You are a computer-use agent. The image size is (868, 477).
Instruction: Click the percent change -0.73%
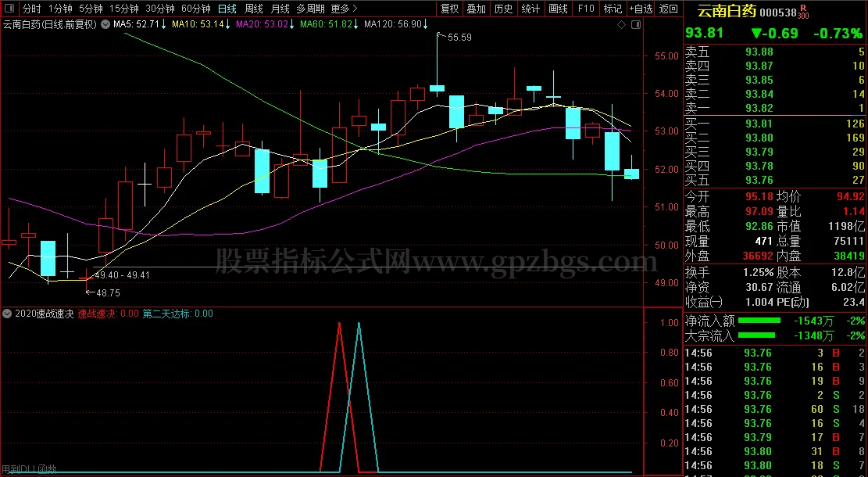pos(838,34)
